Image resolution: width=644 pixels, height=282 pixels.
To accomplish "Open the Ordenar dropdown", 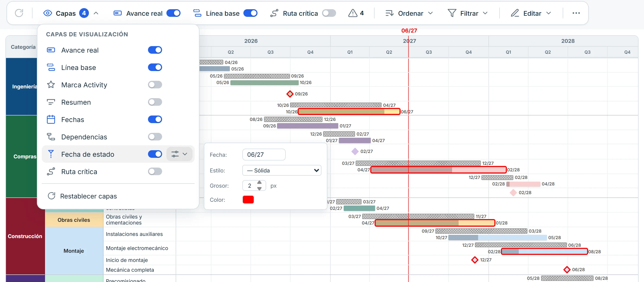I will pyautogui.click(x=409, y=13).
